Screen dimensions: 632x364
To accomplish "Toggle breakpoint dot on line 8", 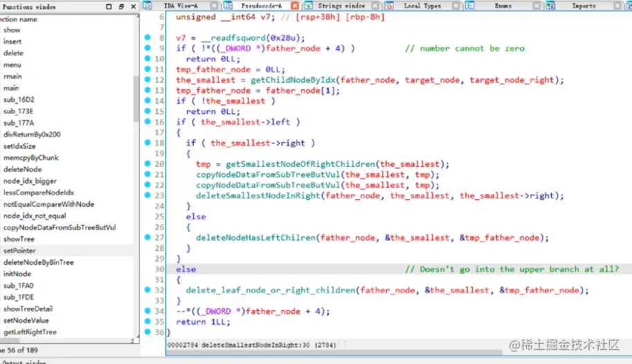I will click(147, 37).
